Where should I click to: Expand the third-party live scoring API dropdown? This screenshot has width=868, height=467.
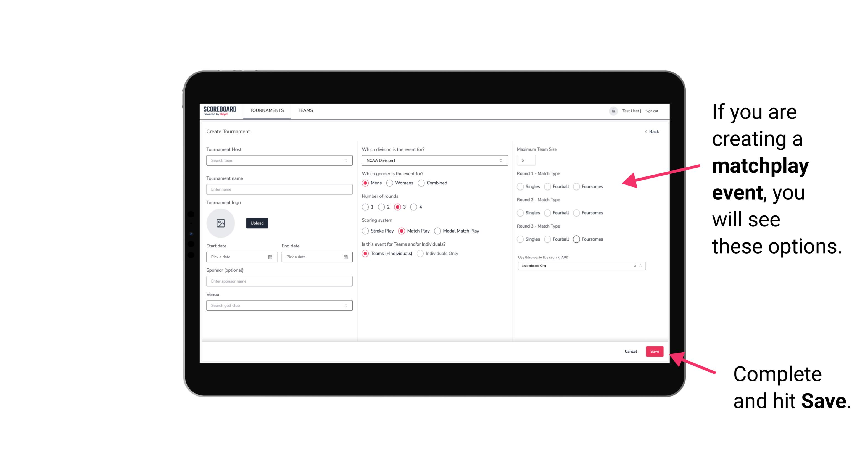pos(640,266)
